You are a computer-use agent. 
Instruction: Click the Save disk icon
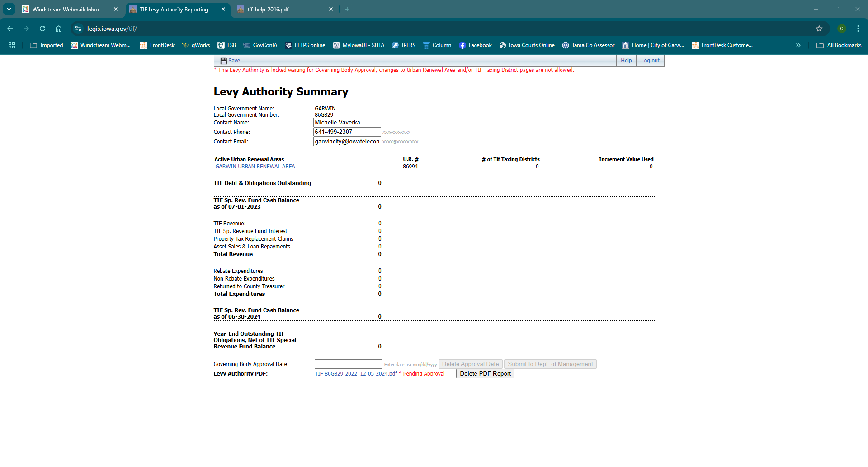coord(223,61)
